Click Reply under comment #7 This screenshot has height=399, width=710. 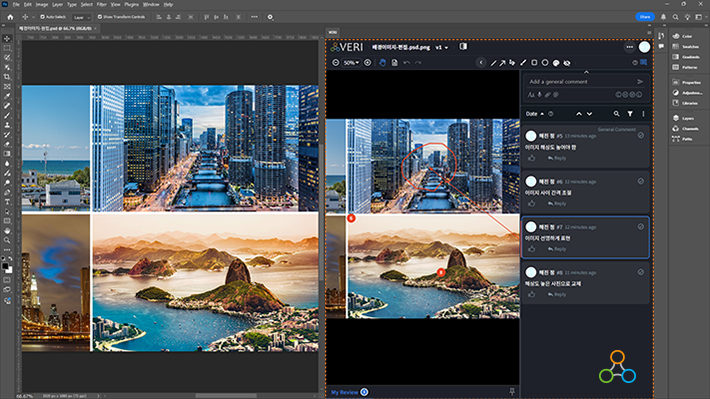pyautogui.click(x=557, y=249)
